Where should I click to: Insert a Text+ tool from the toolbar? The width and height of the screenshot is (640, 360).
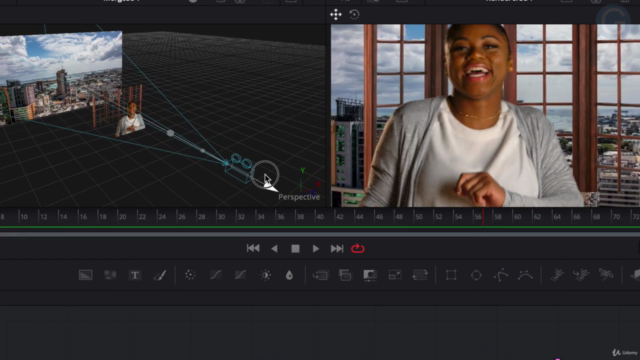coord(135,275)
